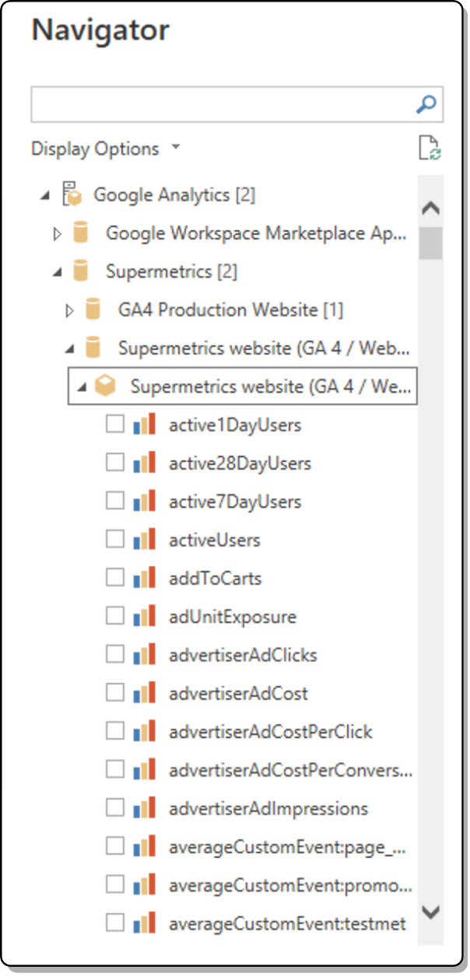This screenshot has width=470, height=980.
Task: Enable the advertiserAdClicks checkbox
Action: coord(115,655)
